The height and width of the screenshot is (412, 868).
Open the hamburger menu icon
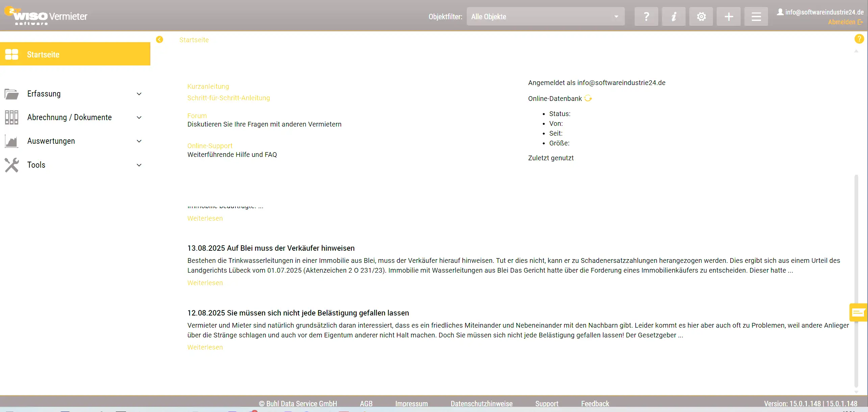[x=756, y=17]
